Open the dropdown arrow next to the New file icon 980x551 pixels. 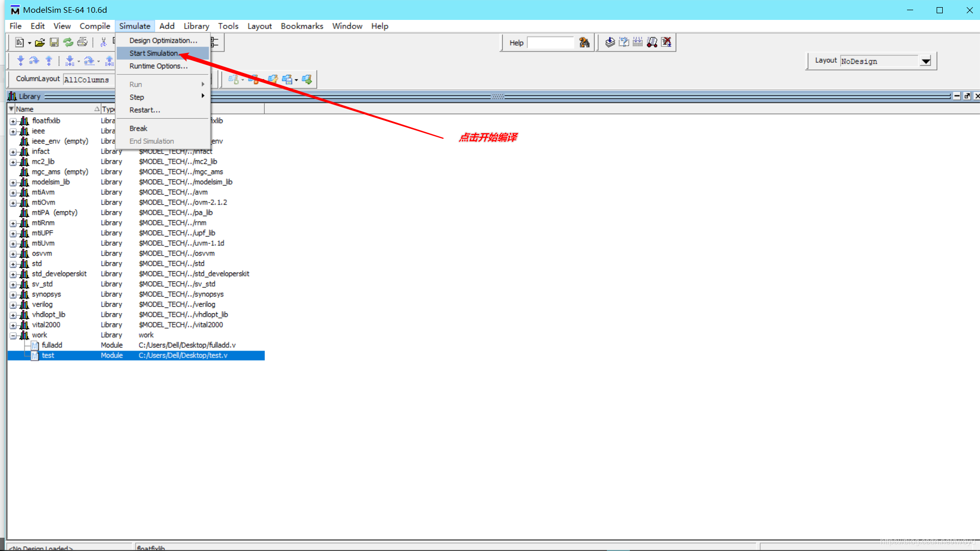[x=30, y=43]
